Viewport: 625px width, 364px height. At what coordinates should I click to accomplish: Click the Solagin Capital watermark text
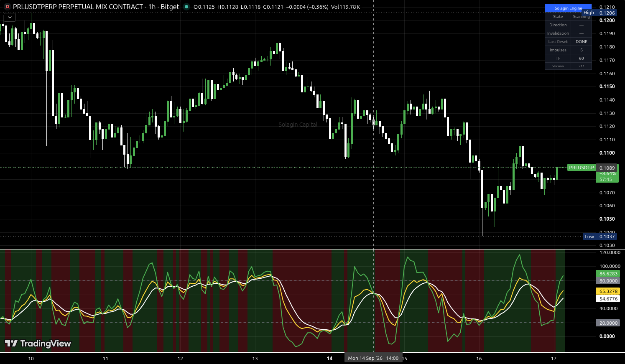coord(298,125)
